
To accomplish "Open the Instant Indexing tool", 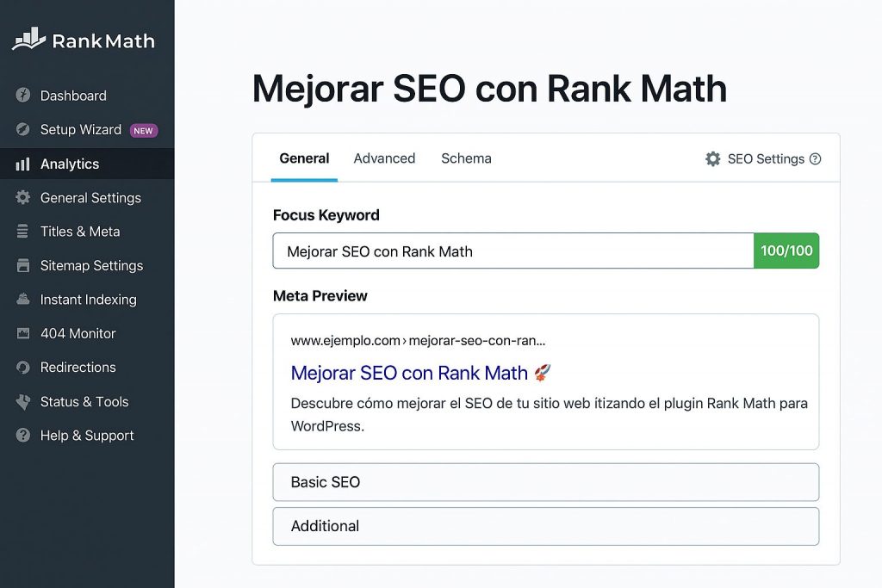I will [x=88, y=300].
